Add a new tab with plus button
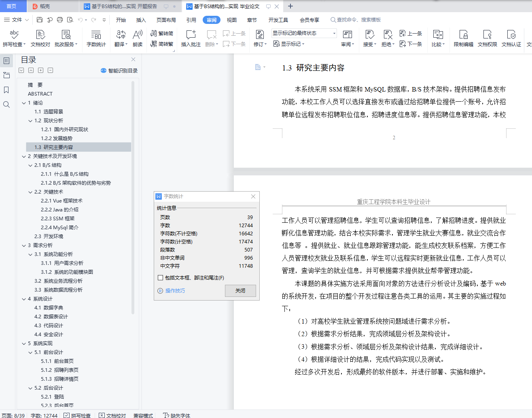Image resolution: width=532 pixels, height=418 pixels. pos(290,6)
